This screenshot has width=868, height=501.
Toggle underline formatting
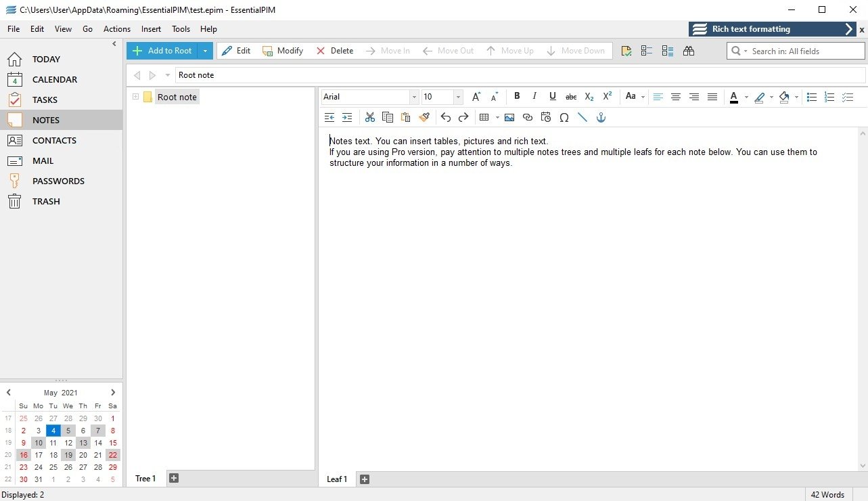coord(553,97)
